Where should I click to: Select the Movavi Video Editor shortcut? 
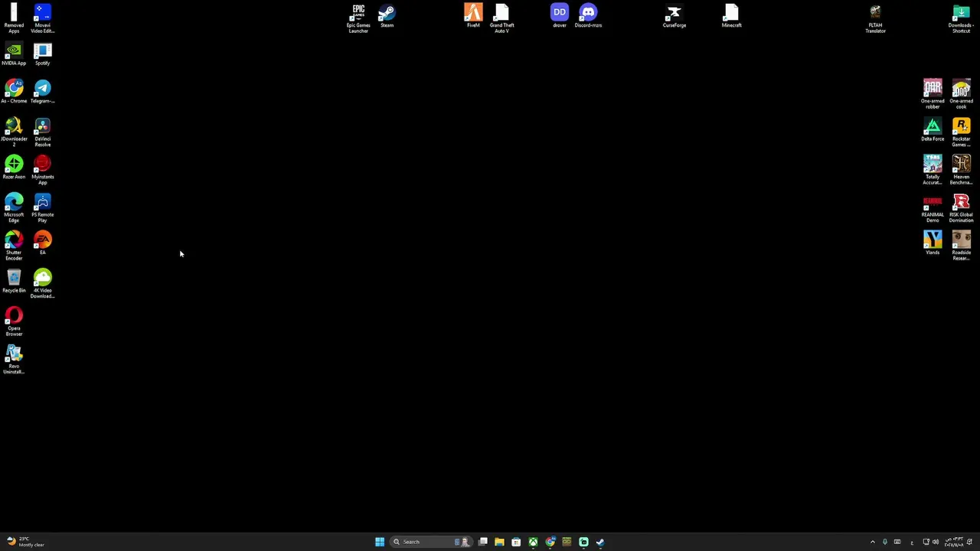42,18
